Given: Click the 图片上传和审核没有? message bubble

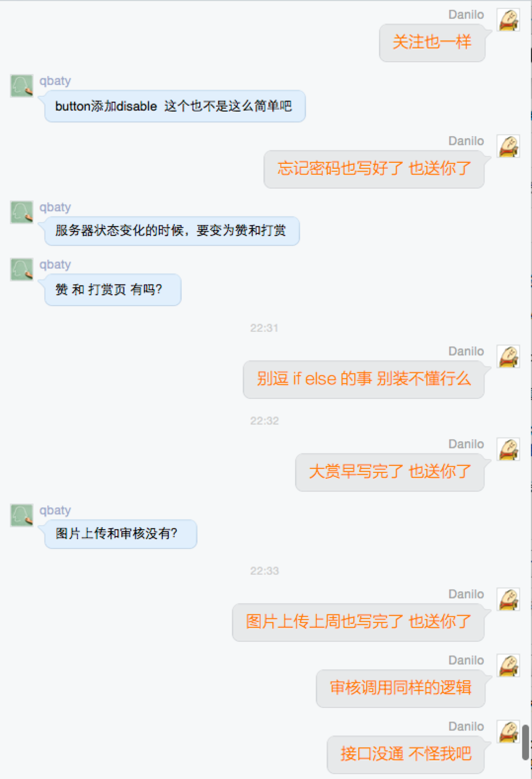Looking at the screenshot, I should (x=121, y=534).
